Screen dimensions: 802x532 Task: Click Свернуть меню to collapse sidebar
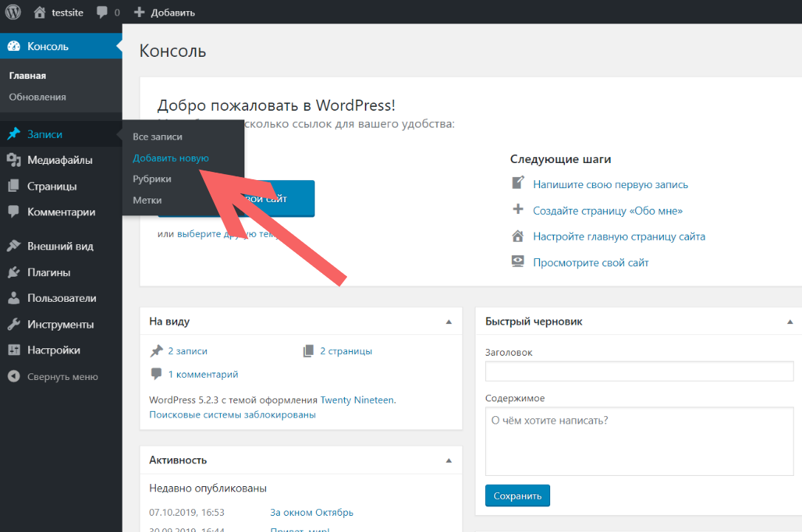[x=62, y=376]
